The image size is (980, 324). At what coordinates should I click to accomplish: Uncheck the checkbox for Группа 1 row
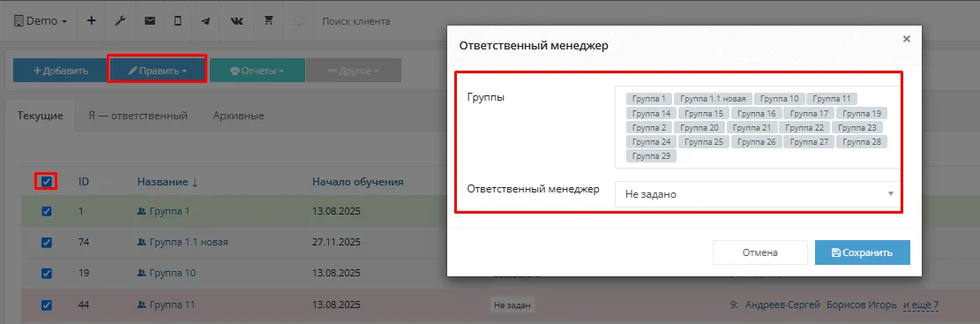46,211
